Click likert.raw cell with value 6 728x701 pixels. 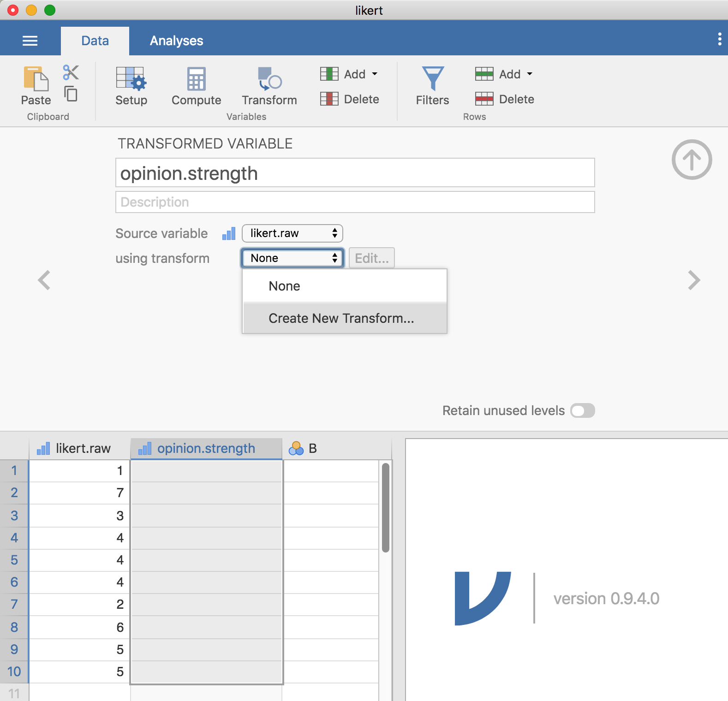pos(79,627)
